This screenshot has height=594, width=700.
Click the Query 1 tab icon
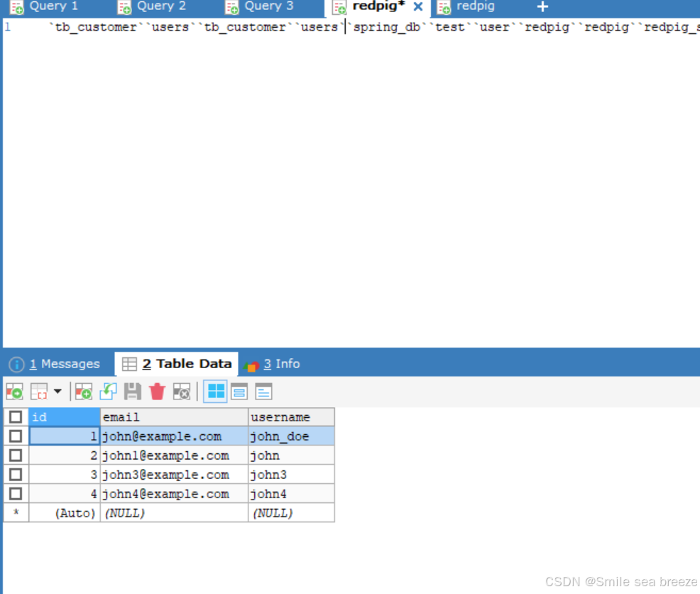pyautogui.click(x=17, y=8)
